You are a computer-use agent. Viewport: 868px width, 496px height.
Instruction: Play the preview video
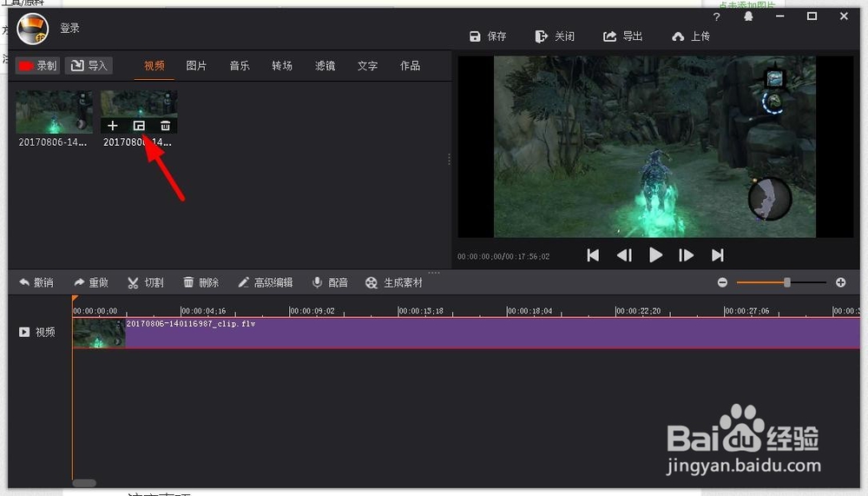click(x=655, y=255)
